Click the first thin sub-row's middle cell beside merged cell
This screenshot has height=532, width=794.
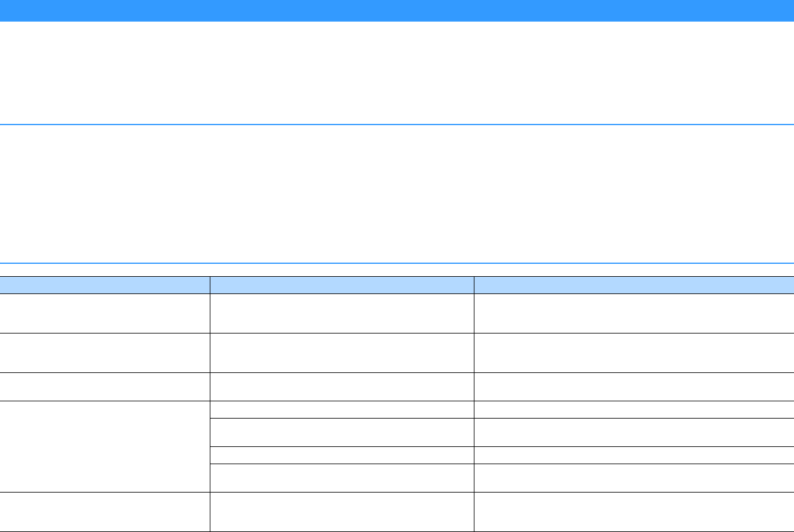click(342, 409)
